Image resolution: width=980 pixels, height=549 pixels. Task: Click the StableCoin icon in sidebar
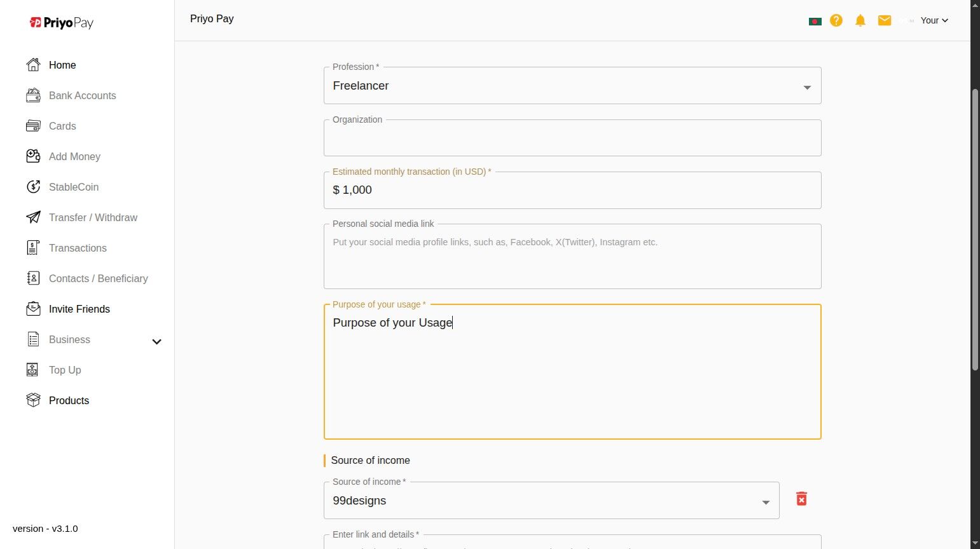tap(33, 187)
